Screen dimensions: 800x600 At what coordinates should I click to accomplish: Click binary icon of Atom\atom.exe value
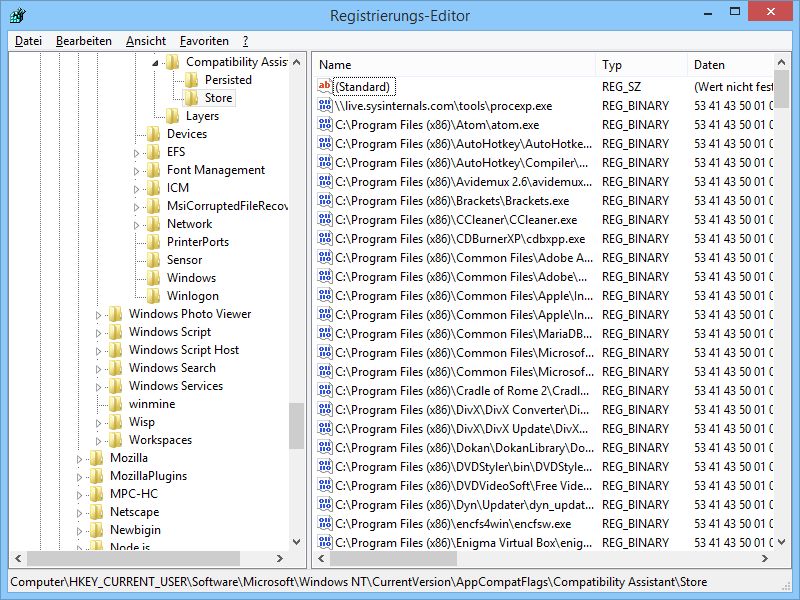(x=324, y=124)
